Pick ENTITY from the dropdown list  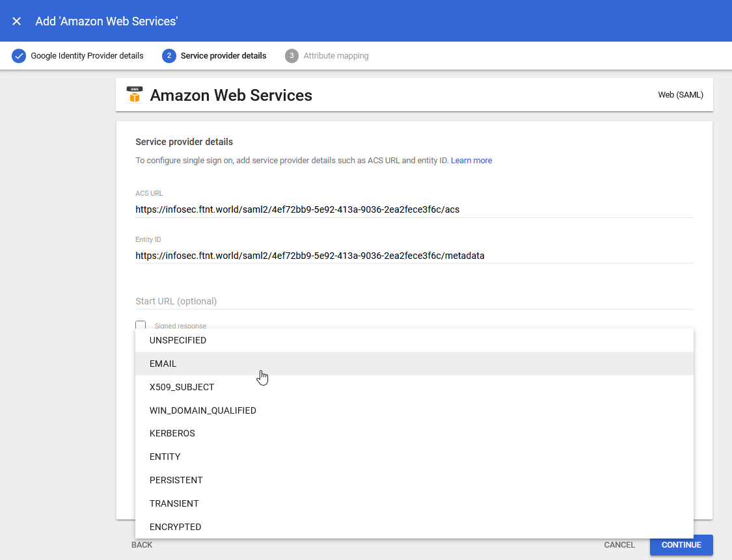414,457
